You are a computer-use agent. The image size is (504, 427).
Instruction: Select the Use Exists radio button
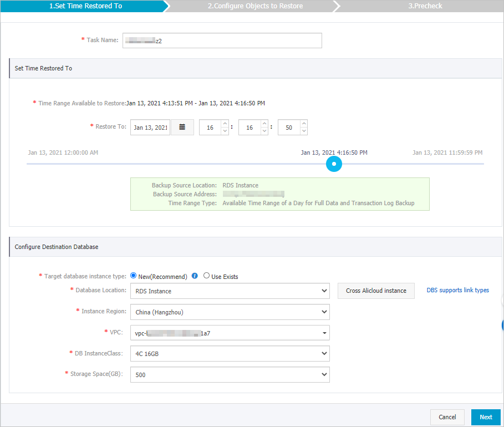206,276
